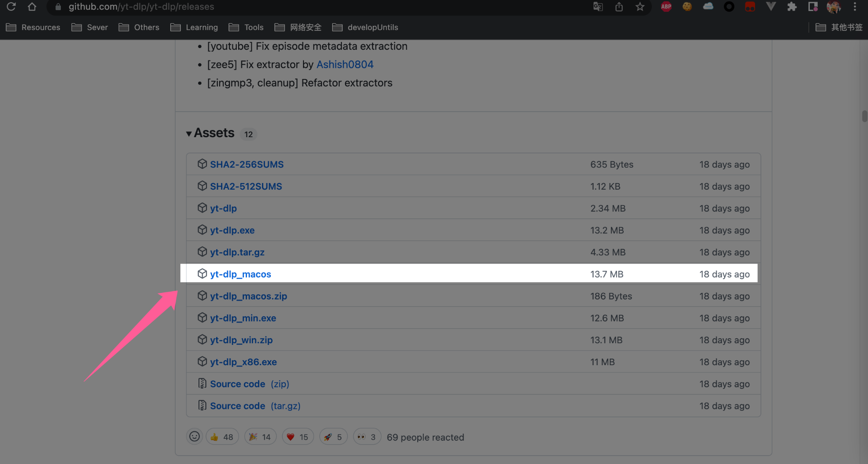
Task: Download the yt-dlp_macos asset
Action: [x=240, y=274]
